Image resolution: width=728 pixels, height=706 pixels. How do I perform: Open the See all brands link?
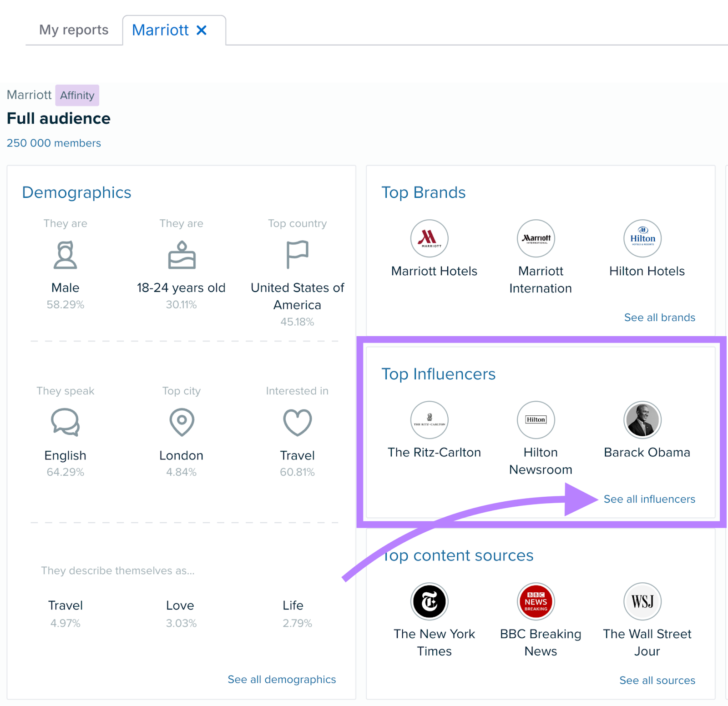coord(659,318)
